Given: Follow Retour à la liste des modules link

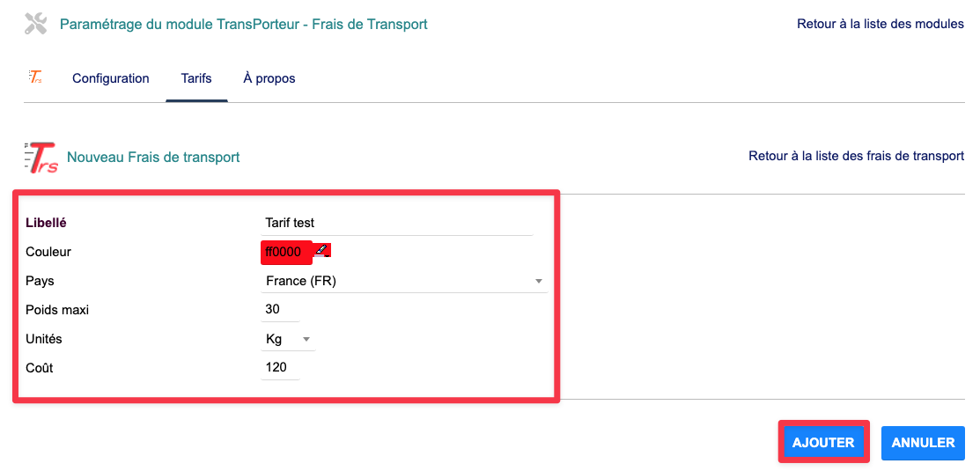Looking at the screenshot, I should [881, 24].
